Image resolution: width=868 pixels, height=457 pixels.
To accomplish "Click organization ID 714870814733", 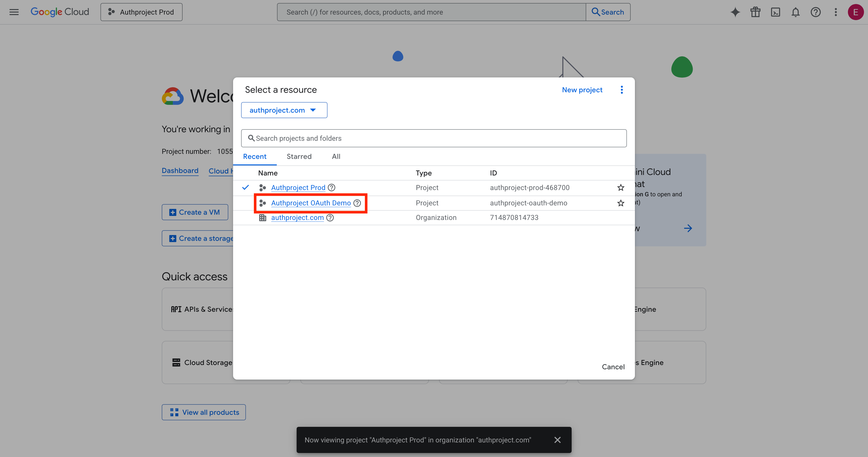I will point(514,217).
